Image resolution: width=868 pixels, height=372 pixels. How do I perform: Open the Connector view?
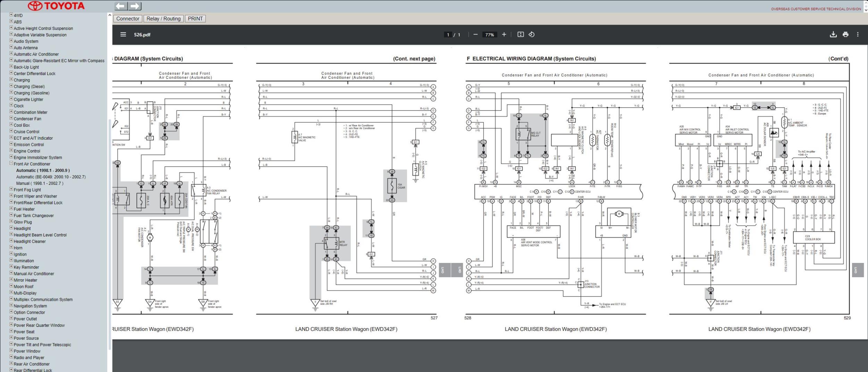(x=128, y=19)
